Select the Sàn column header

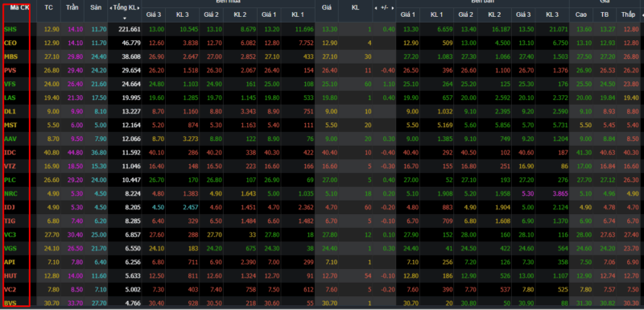pyautogui.click(x=96, y=7)
